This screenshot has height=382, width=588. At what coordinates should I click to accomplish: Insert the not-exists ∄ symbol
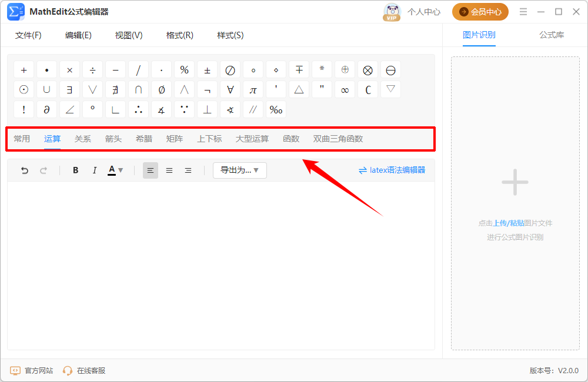[x=115, y=90]
